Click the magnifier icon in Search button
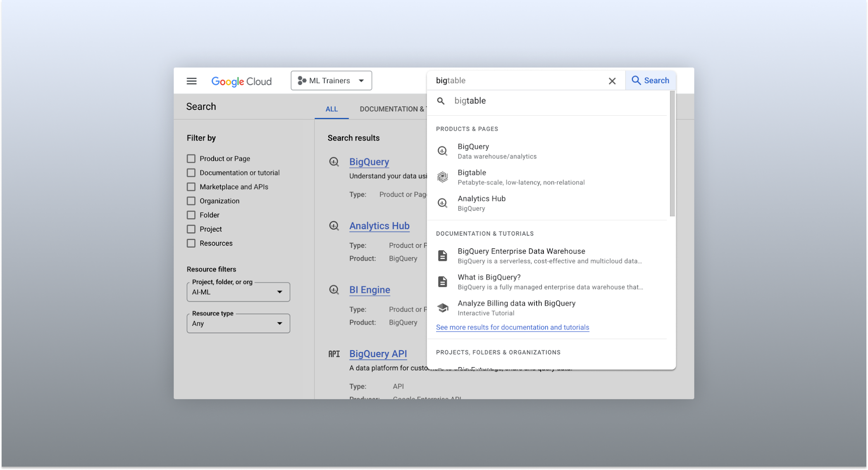This screenshot has height=470, width=868. coord(636,81)
